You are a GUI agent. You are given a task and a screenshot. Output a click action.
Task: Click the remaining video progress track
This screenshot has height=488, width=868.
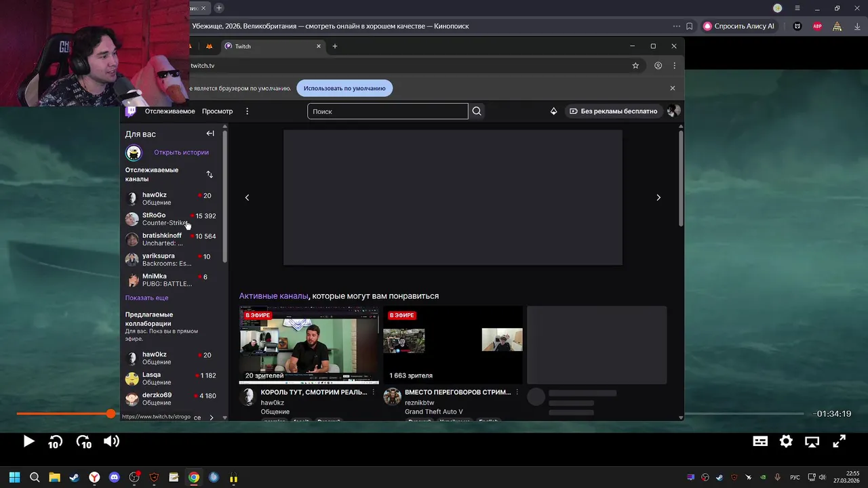pos(744,413)
